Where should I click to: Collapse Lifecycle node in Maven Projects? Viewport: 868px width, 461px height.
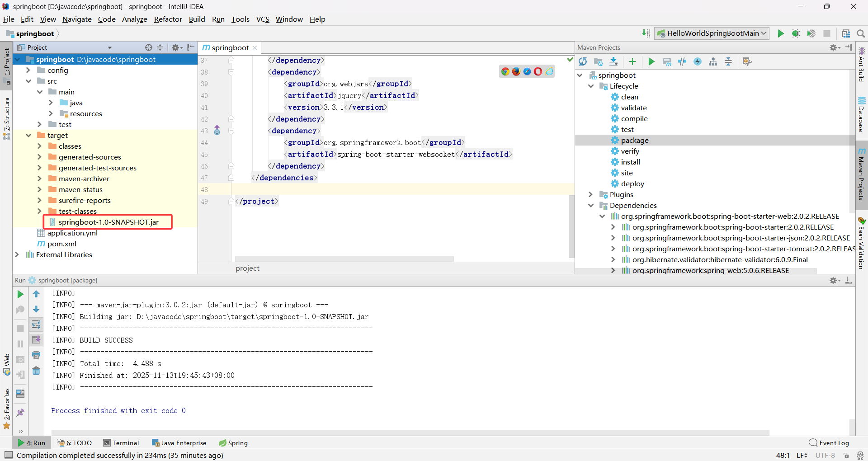coord(591,86)
